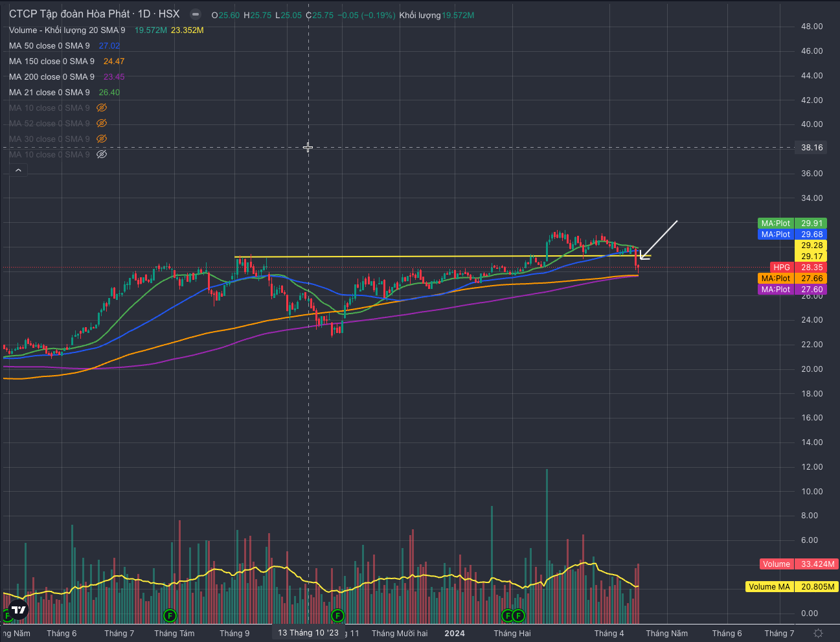Select the MA 200 close 0 SMA 9 legend
This screenshot has width=840, height=642.
coord(52,76)
